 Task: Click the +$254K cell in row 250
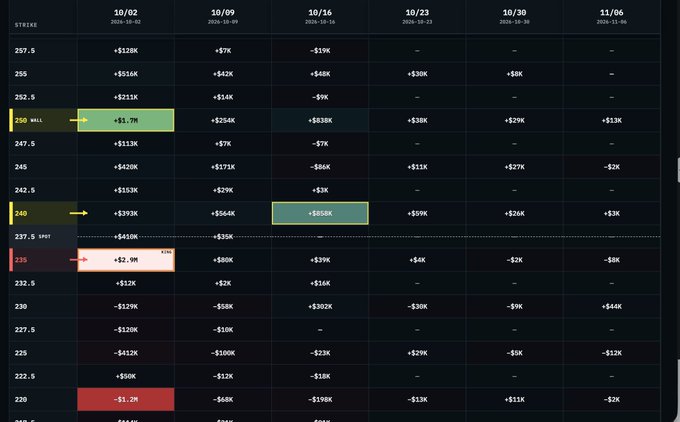pos(223,120)
